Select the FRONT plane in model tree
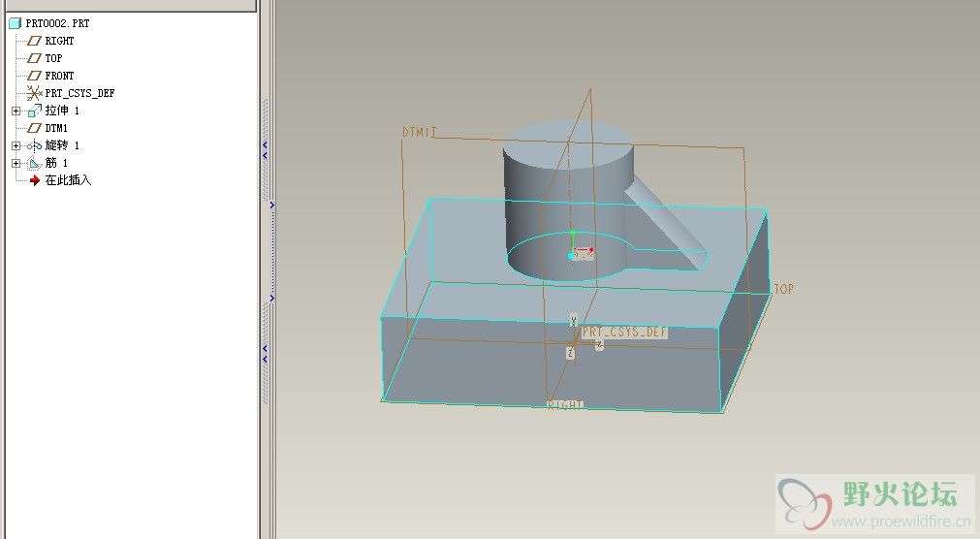The height and width of the screenshot is (539, 980). 59,76
